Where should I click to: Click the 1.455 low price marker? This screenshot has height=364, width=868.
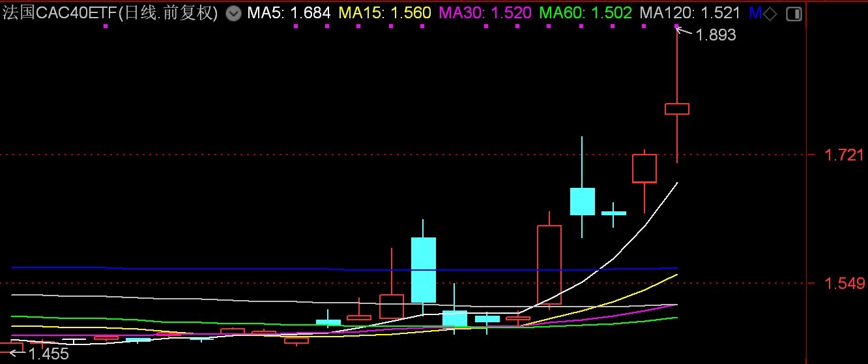48,354
